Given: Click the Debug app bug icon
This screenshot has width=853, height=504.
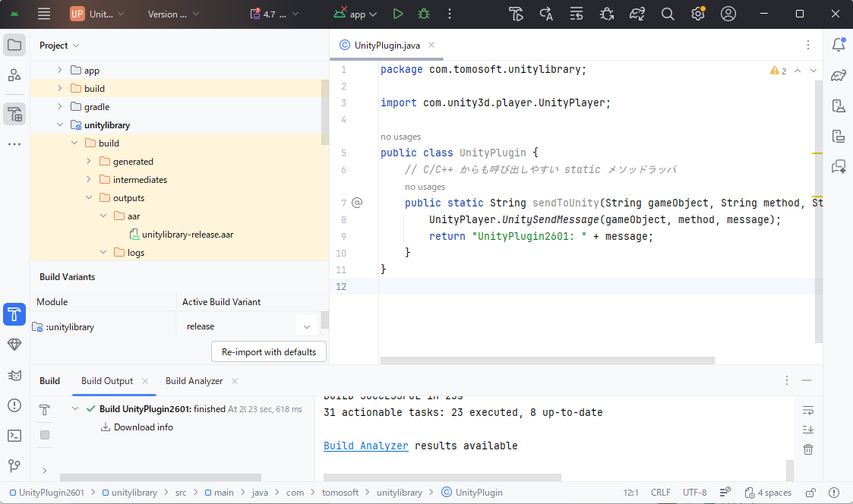Looking at the screenshot, I should (x=424, y=14).
